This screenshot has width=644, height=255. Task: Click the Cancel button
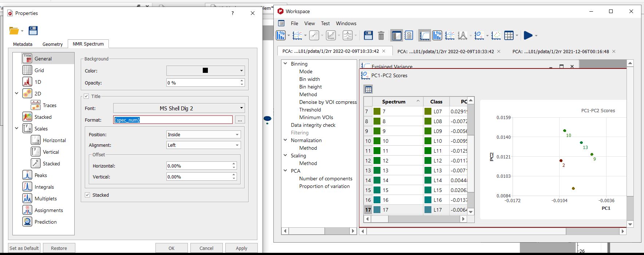[206, 248]
